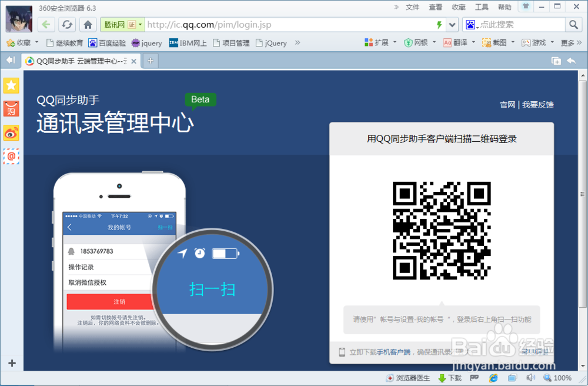Click the 我要反馈 feedback link
Image resolution: width=588 pixels, height=386 pixels.
539,104
